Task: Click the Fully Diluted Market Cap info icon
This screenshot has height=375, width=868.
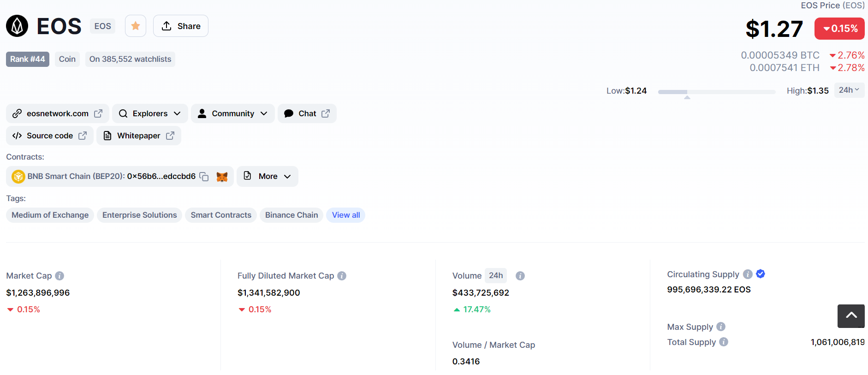Action: 342,276
